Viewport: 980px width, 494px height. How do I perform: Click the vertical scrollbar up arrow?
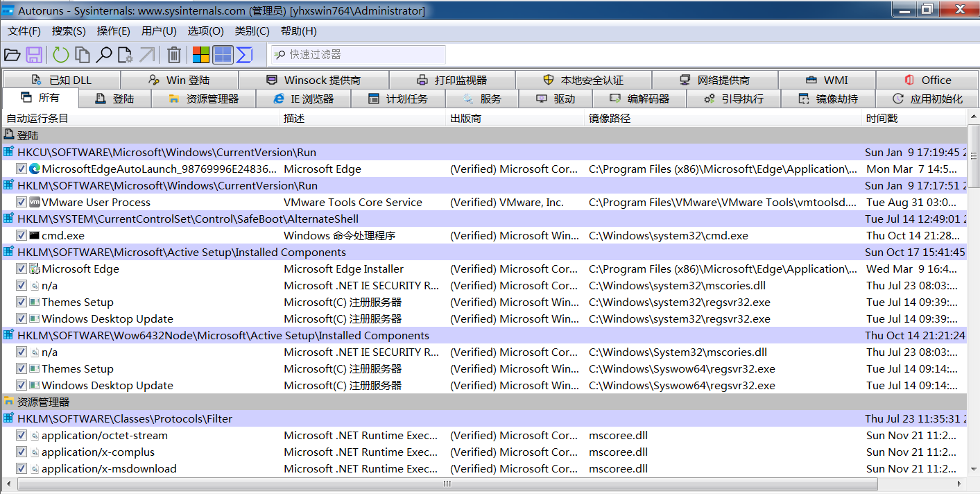click(972, 119)
